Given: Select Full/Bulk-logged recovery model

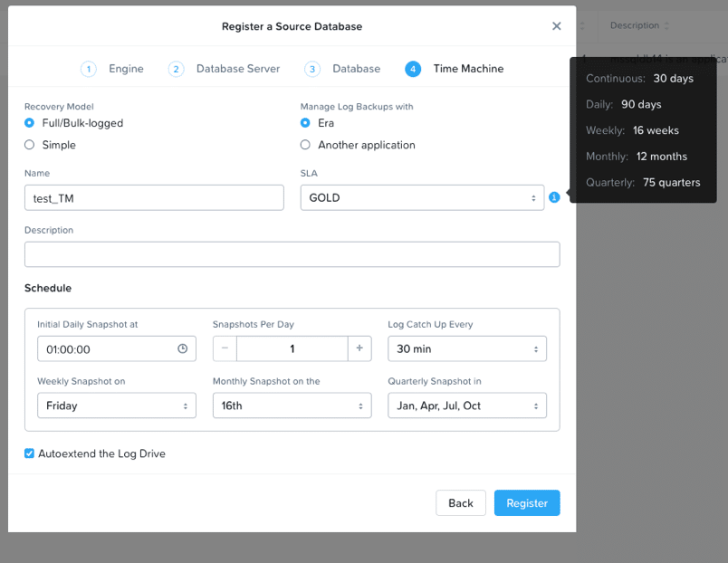Looking at the screenshot, I should click(30, 123).
